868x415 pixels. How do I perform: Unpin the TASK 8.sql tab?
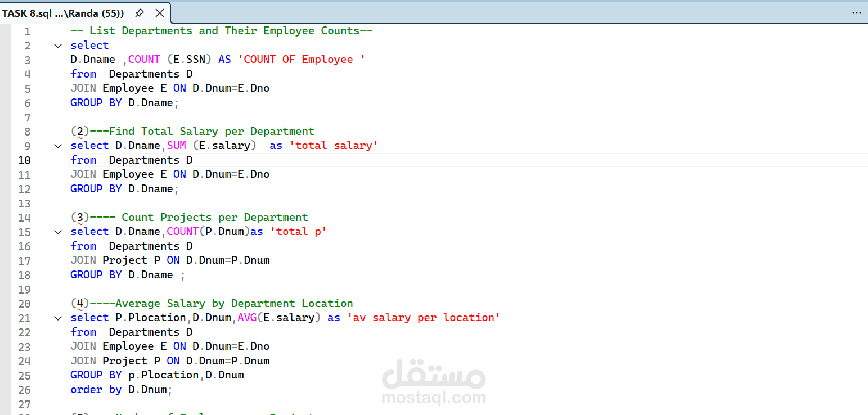(x=138, y=12)
